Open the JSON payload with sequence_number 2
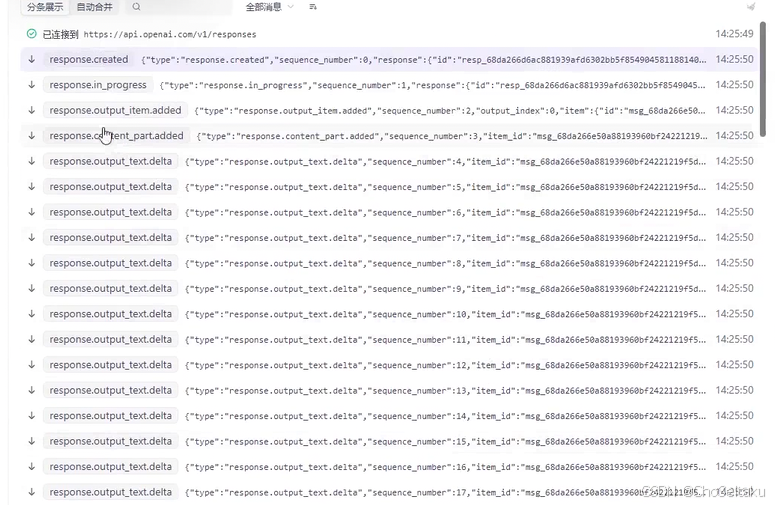 (x=450, y=111)
